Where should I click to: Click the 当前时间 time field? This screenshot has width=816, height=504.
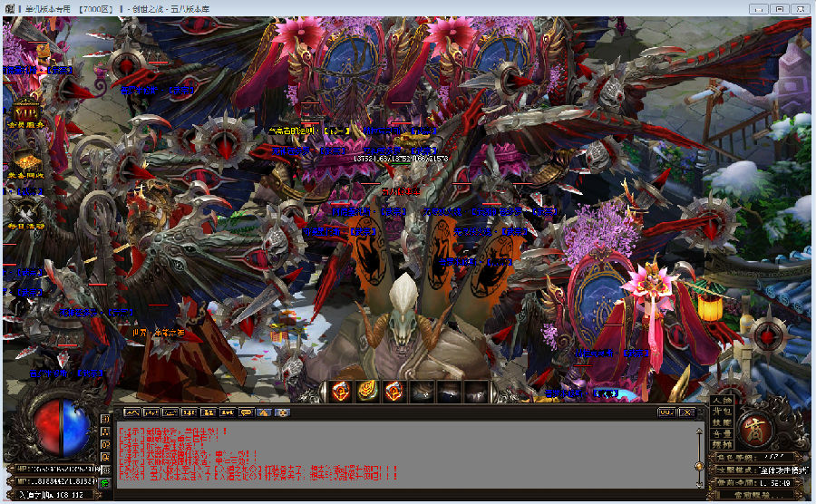[757, 482]
